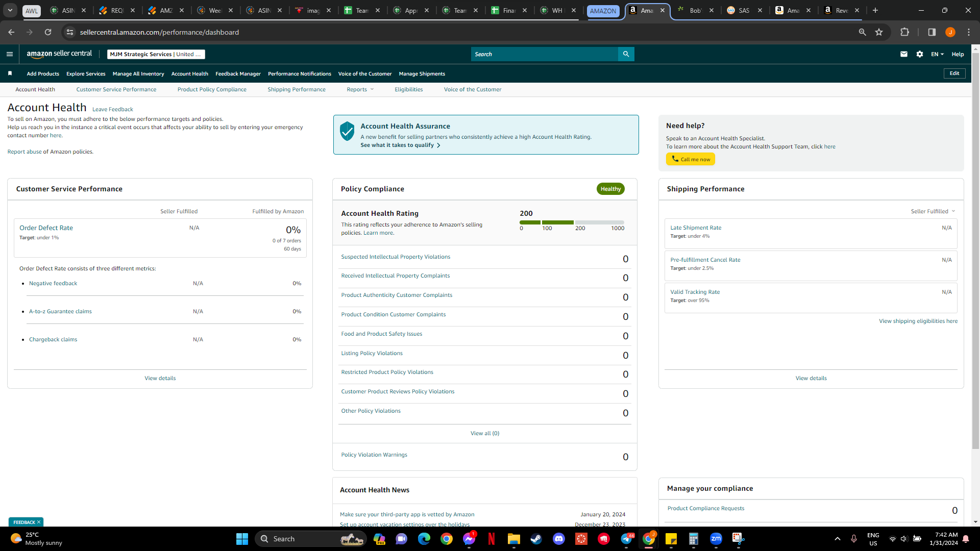This screenshot has height=551, width=980.
Task: Click the Amazon Seller Central logo
Action: tap(59, 54)
